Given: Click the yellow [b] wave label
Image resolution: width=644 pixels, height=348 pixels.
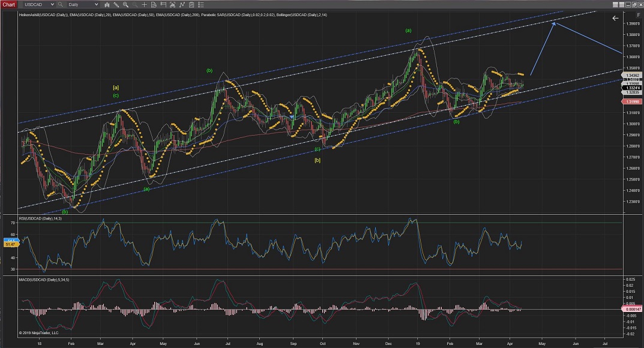Looking at the screenshot, I should (x=317, y=160).
